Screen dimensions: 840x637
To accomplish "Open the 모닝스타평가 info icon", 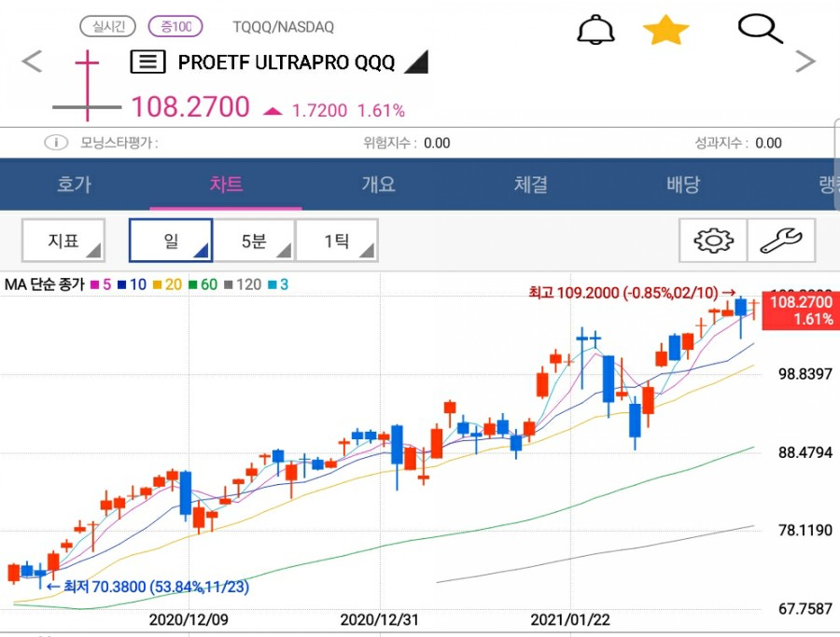I will (x=56, y=143).
